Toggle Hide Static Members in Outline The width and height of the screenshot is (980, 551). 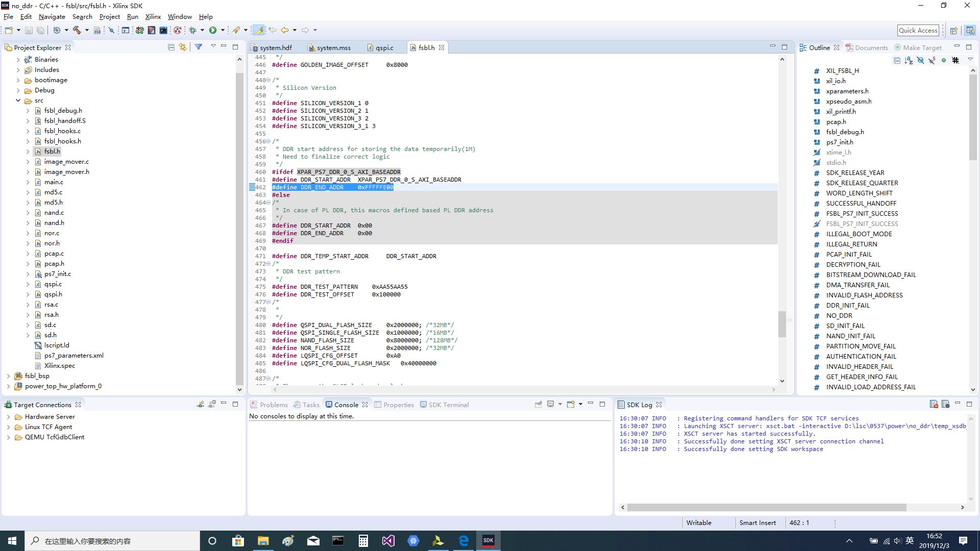(932, 60)
